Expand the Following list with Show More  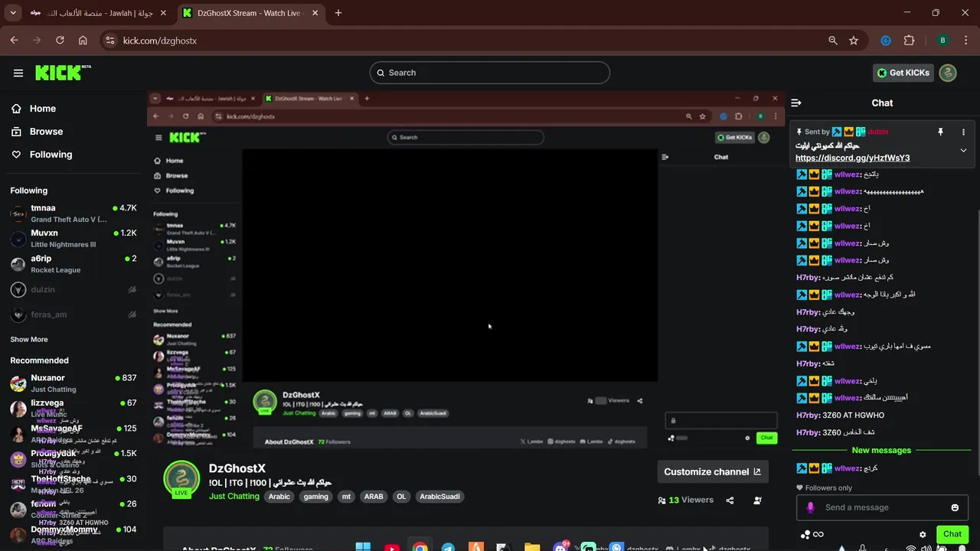[29, 339]
